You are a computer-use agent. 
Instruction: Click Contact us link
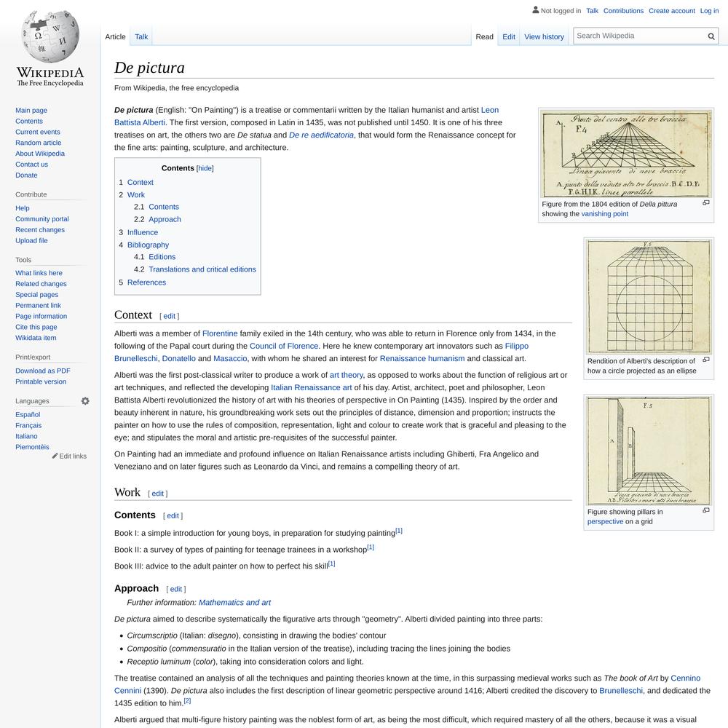coord(31,165)
